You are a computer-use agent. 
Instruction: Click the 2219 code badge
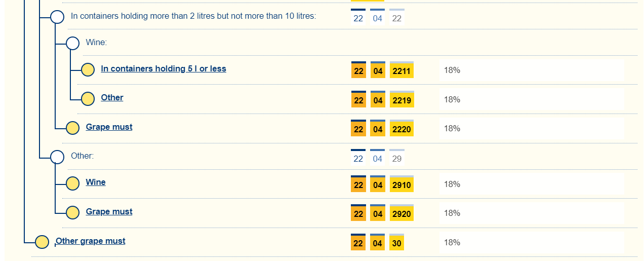pyautogui.click(x=401, y=100)
